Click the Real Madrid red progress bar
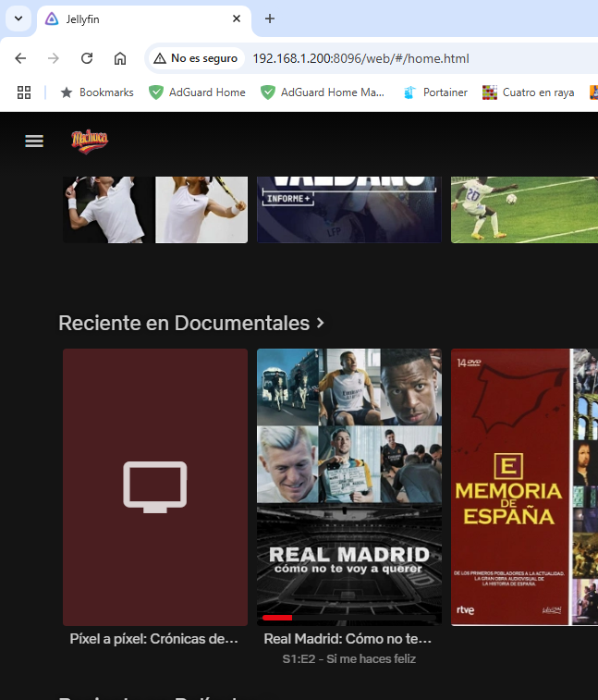 277,617
